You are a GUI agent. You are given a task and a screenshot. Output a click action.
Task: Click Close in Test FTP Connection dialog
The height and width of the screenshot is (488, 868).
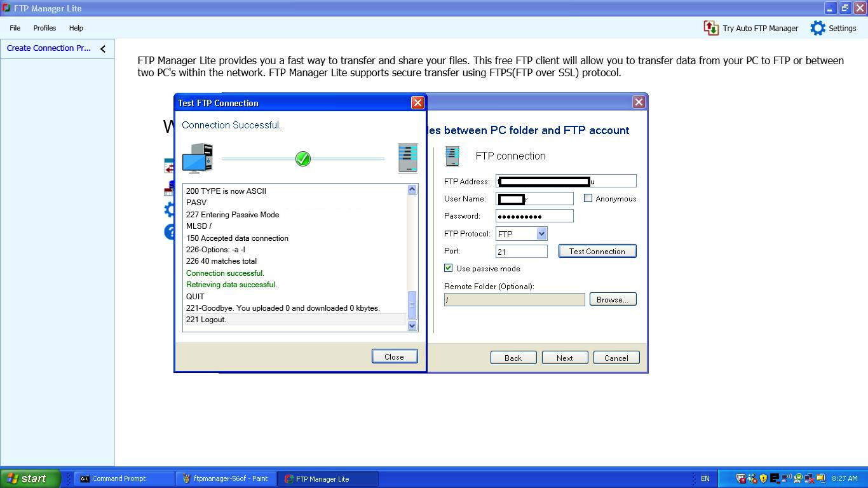[395, 356]
